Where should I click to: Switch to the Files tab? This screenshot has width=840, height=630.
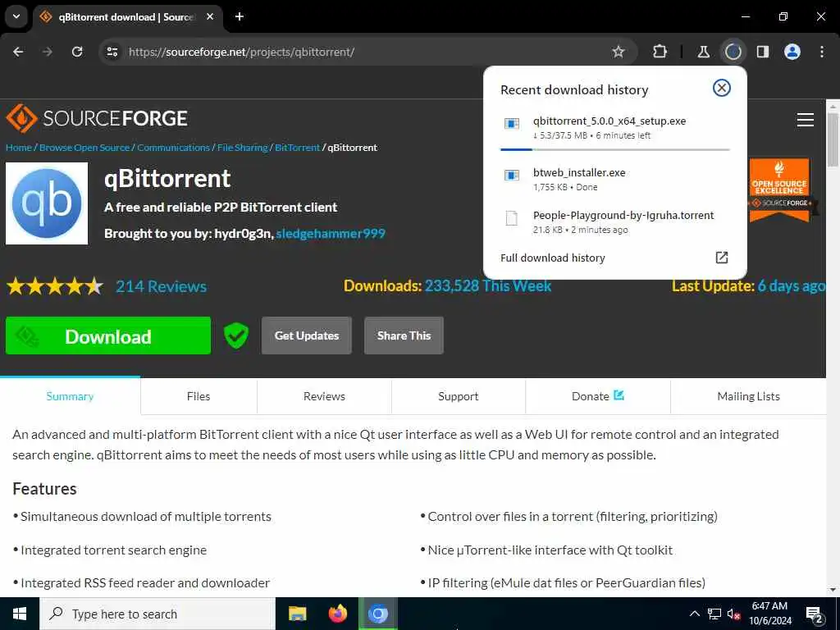click(199, 396)
